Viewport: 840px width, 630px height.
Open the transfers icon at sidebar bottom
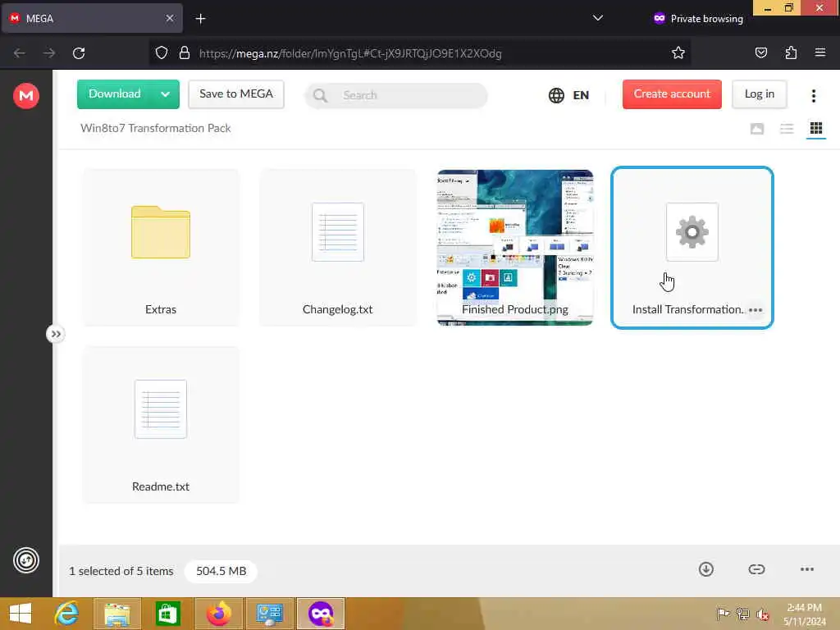click(25, 560)
